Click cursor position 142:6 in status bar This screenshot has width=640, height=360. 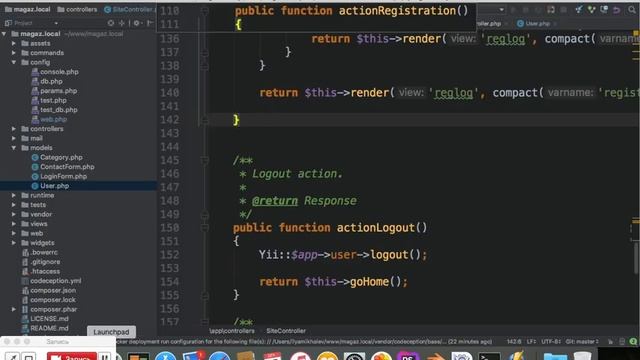tap(514, 342)
